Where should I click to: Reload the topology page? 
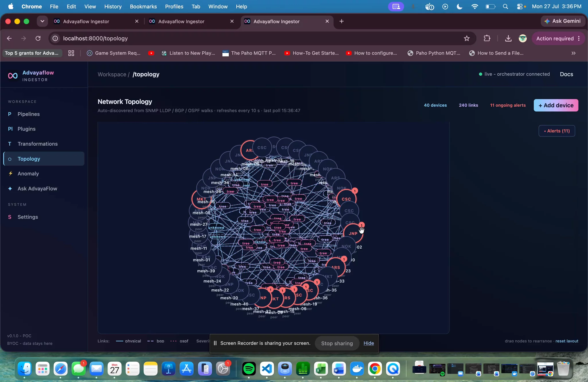(x=38, y=38)
